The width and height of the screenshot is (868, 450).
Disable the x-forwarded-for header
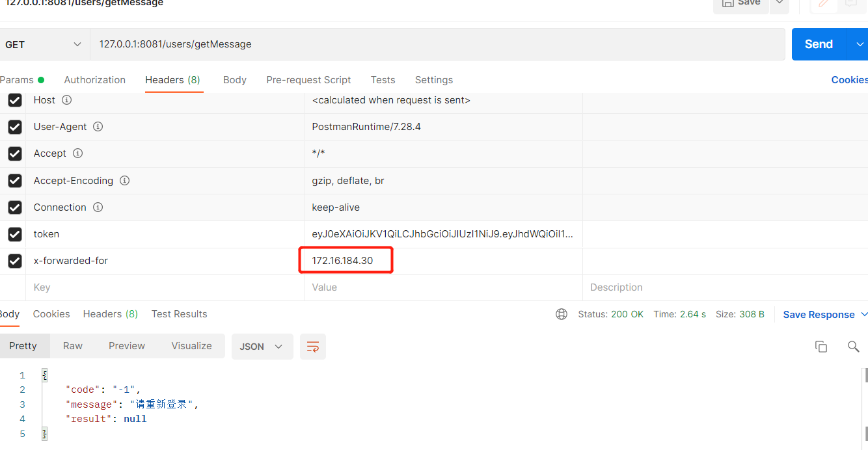pyautogui.click(x=14, y=261)
